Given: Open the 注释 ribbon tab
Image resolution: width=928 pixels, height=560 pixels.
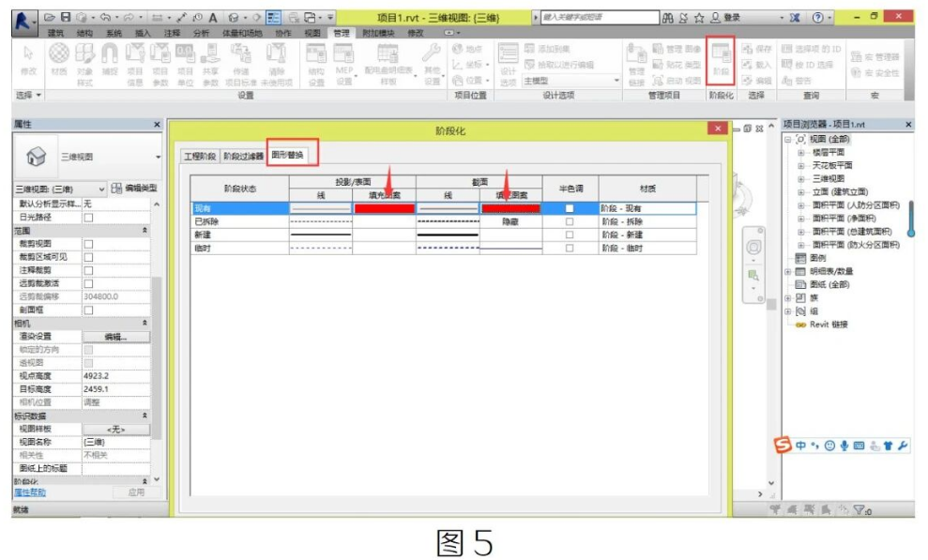Looking at the screenshot, I should [172, 33].
